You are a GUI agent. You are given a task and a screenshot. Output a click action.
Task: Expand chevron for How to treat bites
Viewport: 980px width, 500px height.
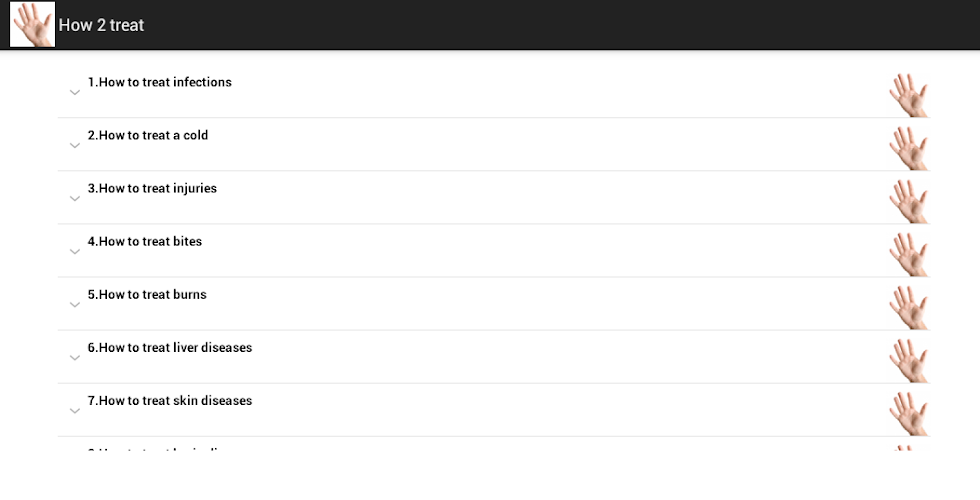pos(75,252)
